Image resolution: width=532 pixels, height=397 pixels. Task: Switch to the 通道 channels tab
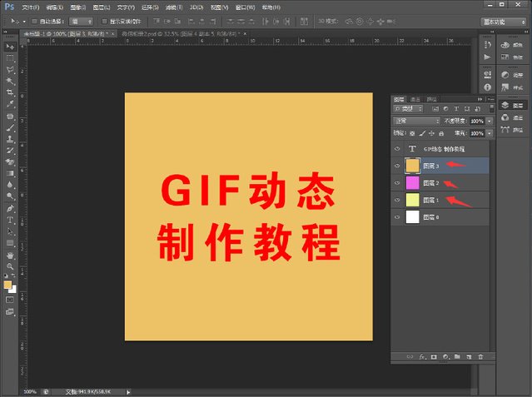click(415, 99)
